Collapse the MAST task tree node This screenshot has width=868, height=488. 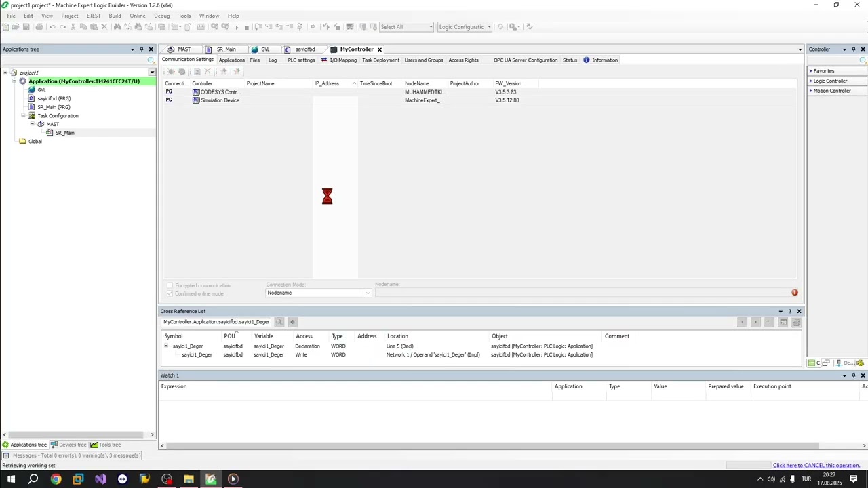32,124
